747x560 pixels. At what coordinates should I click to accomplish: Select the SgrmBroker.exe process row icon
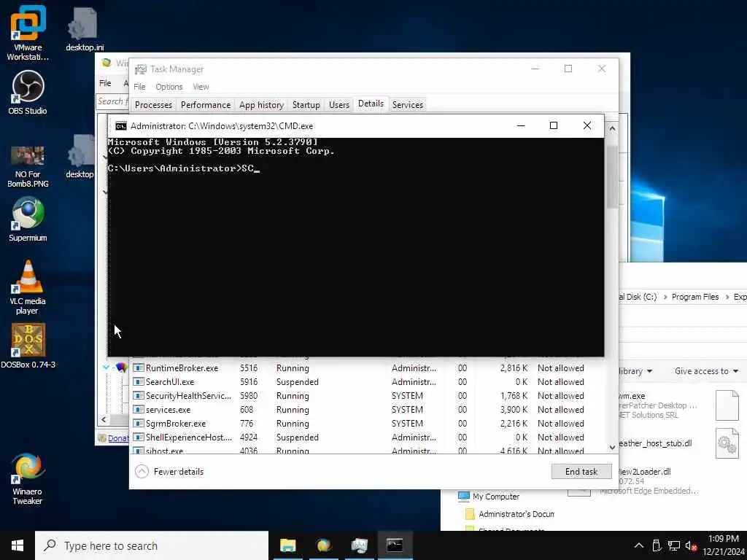click(138, 424)
